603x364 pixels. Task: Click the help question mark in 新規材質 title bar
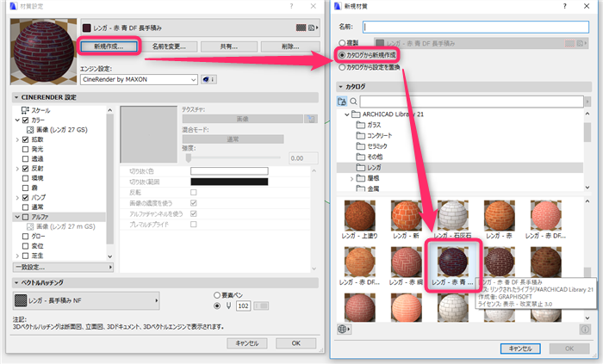click(x=564, y=6)
